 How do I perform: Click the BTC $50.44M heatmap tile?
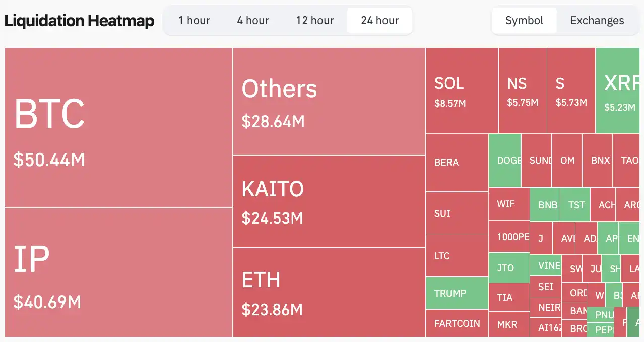tap(118, 128)
